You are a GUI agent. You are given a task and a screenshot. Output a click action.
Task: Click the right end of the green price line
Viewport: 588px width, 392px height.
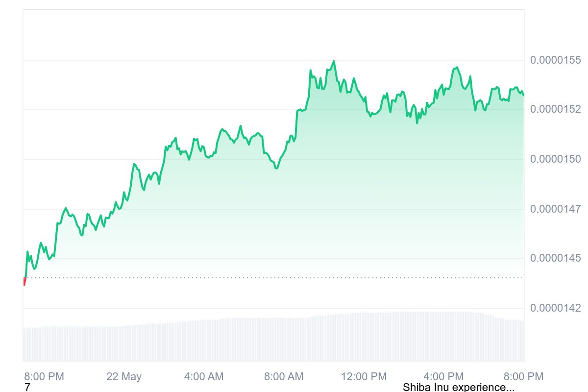(x=523, y=95)
